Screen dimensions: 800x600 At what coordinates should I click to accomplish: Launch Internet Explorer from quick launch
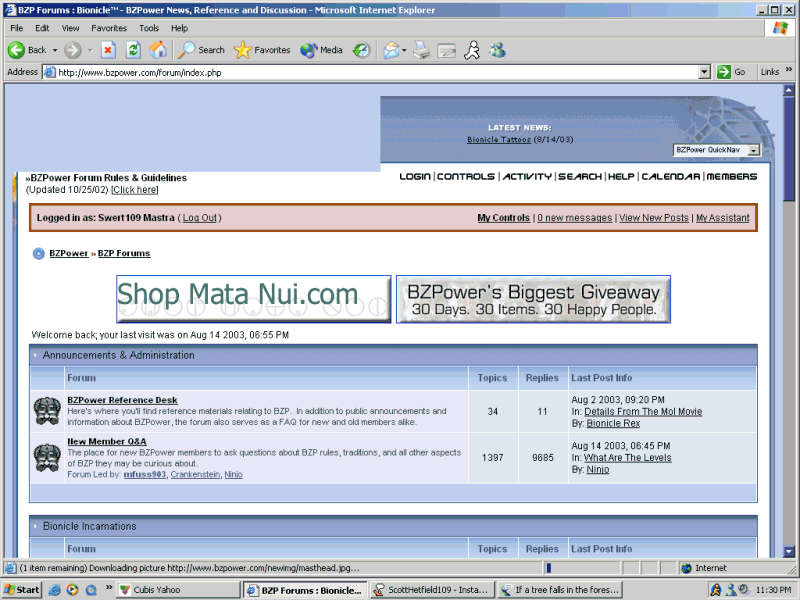(55, 590)
